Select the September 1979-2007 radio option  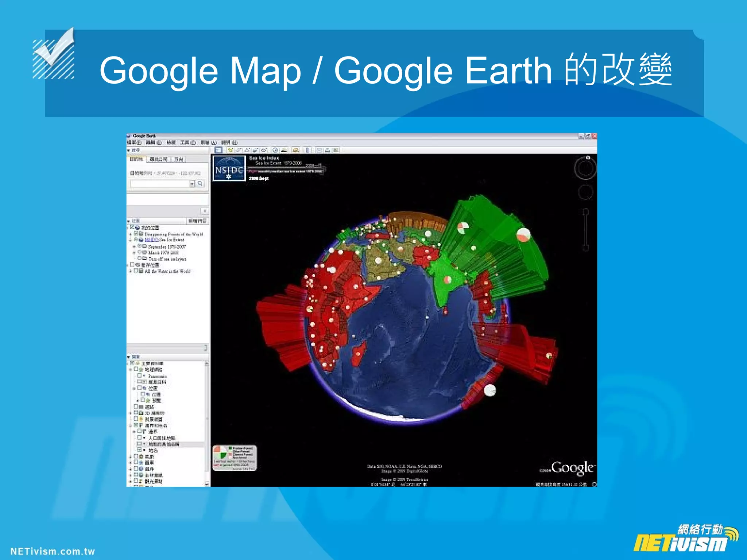coord(139,246)
